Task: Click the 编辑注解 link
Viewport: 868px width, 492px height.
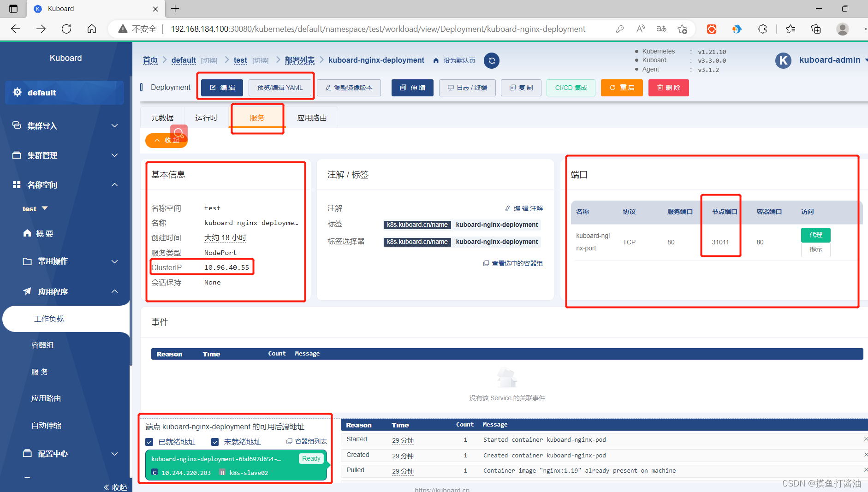Action: coord(524,208)
